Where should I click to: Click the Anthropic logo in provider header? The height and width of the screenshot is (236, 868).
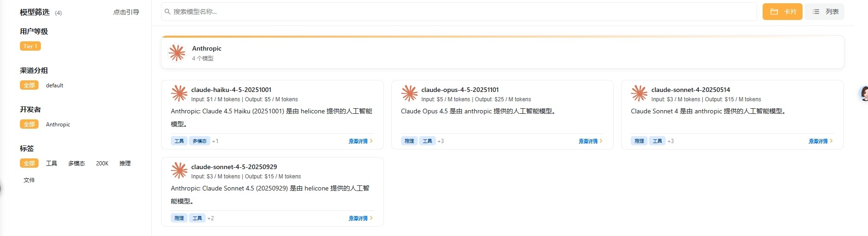pos(177,53)
